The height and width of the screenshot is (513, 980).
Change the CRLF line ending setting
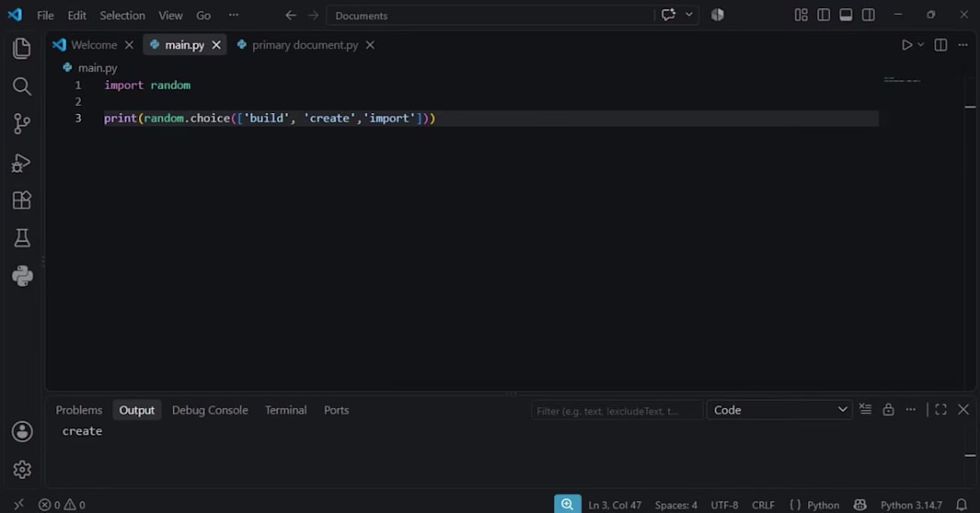tap(764, 505)
